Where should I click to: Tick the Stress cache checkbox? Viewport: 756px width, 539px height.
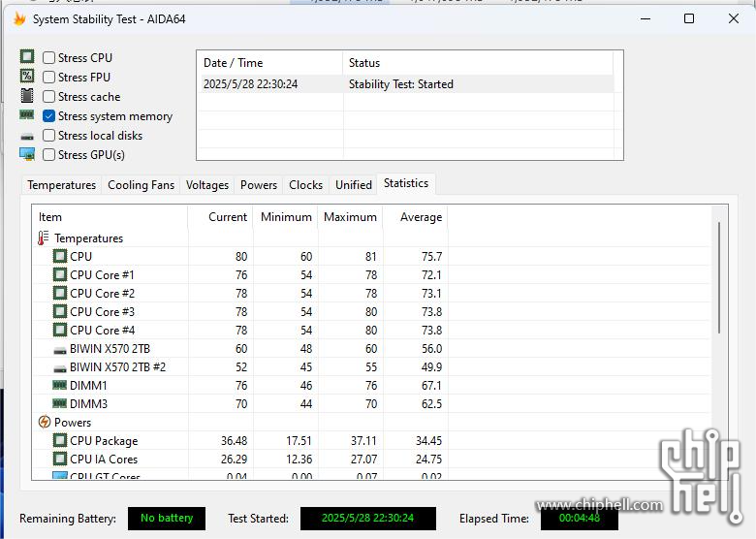[x=48, y=96]
